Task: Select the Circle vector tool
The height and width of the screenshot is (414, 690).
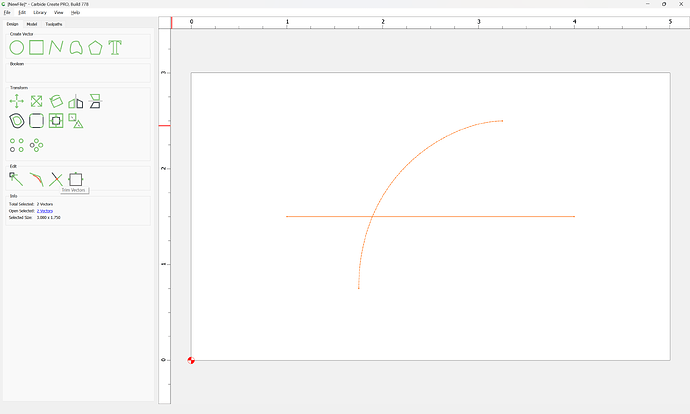Action: (x=17, y=48)
